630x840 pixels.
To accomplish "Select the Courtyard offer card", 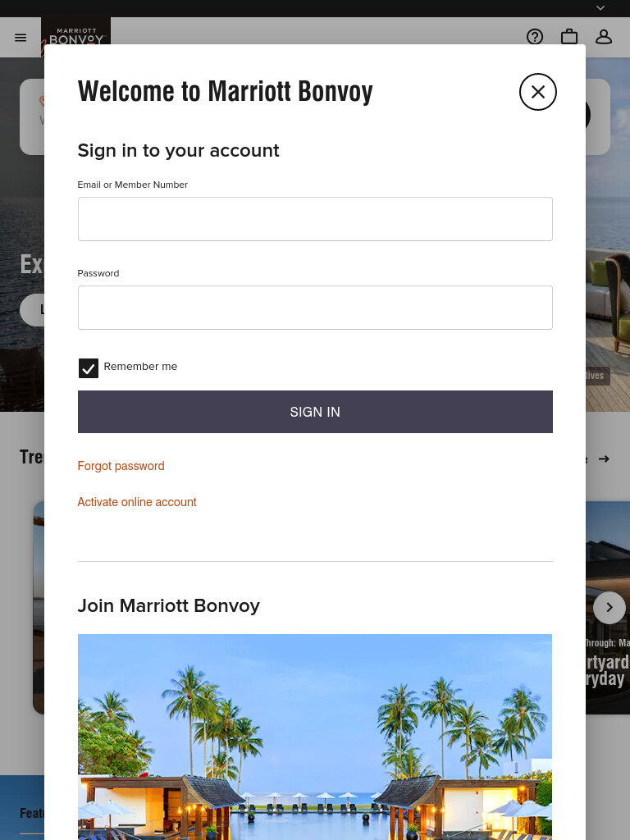I will tap(608, 608).
